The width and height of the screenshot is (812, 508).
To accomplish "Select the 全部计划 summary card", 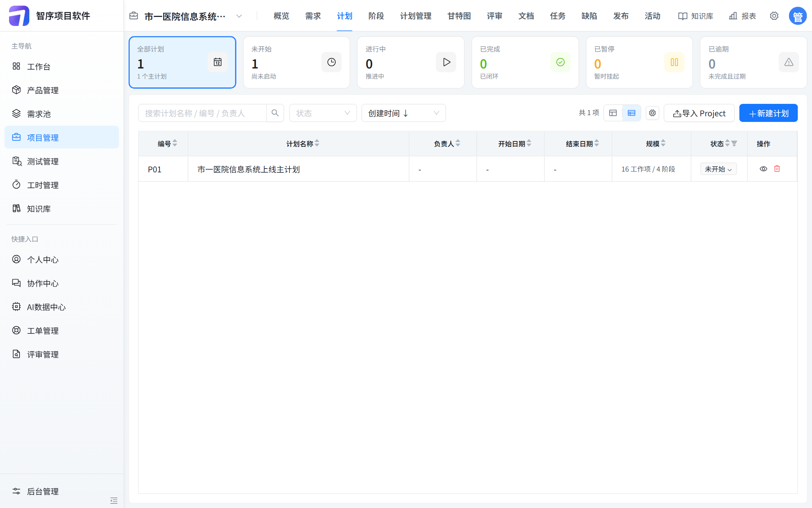I will [x=182, y=62].
